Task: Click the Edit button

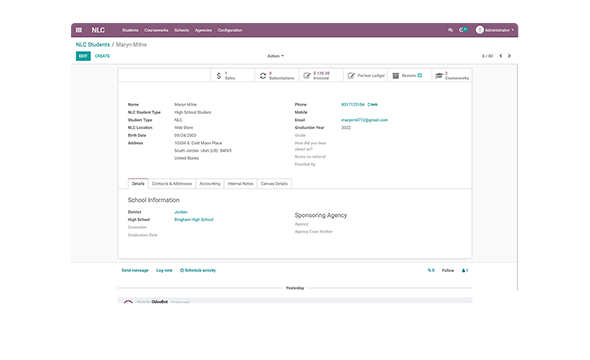Action: 83,56
